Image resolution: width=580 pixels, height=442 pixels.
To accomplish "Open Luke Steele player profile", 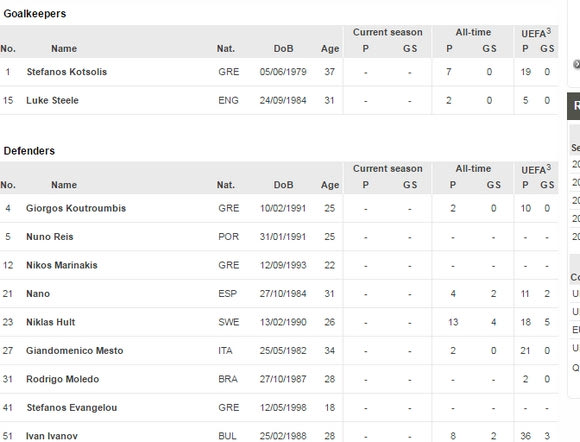I will click(x=52, y=100).
